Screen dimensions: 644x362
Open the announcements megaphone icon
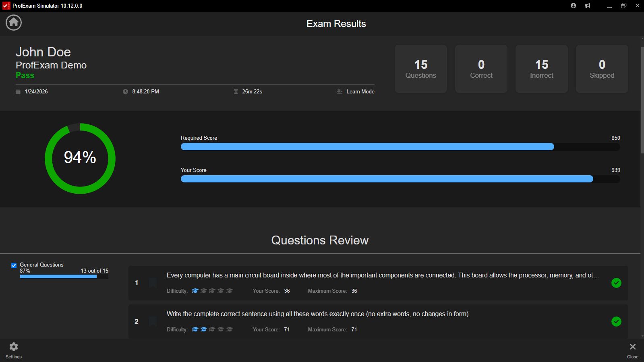pos(588,6)
